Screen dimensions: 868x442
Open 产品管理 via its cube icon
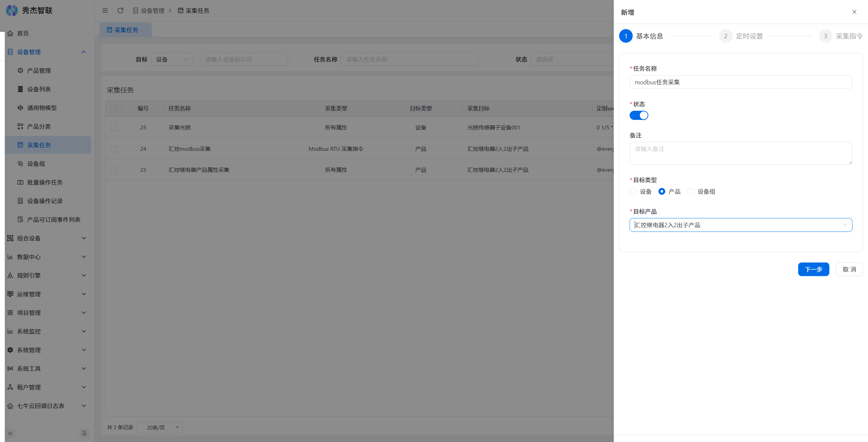click(20, 70)
